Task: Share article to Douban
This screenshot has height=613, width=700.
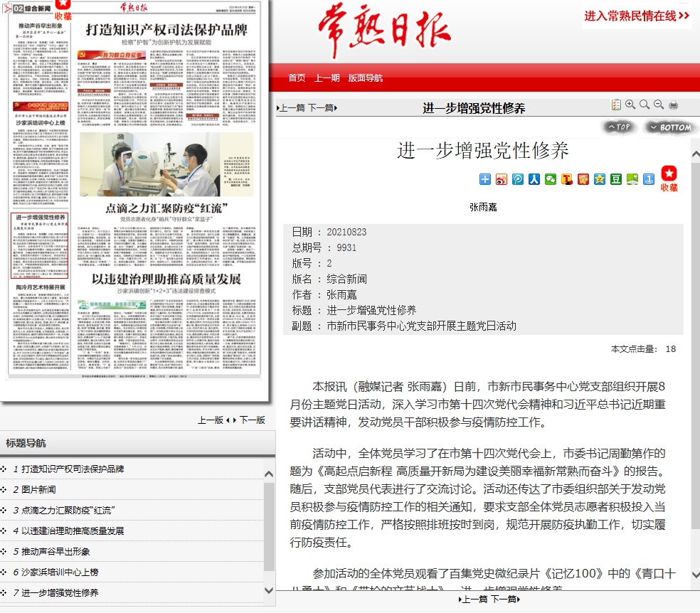Action: tap(616, 179)
